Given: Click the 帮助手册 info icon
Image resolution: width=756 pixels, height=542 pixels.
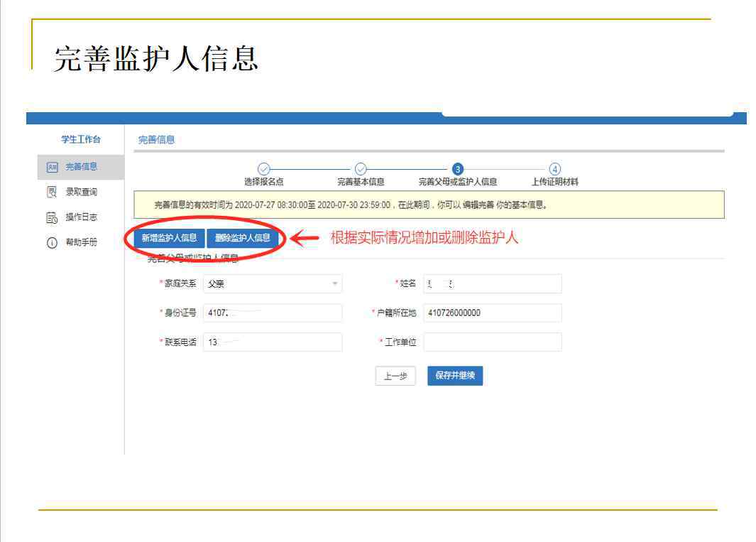Looking at the screenshot, I should [52, 243].
